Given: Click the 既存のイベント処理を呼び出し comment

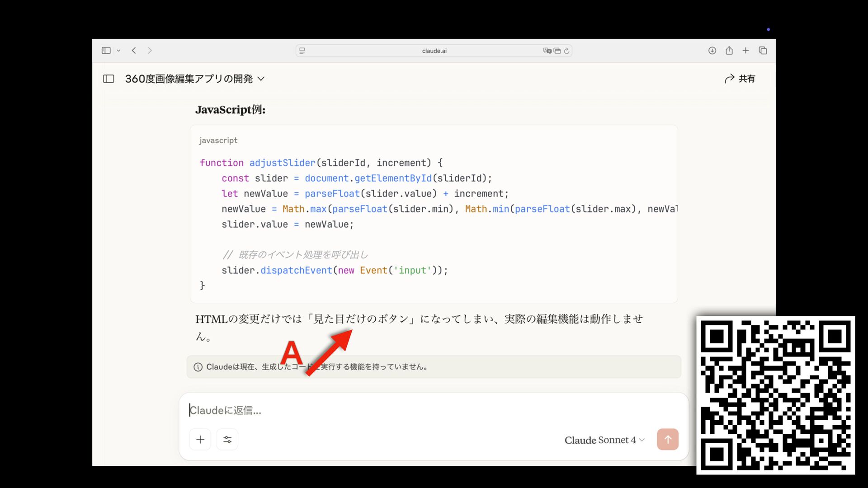Looking at the screenshot, I should pos(295,255).
